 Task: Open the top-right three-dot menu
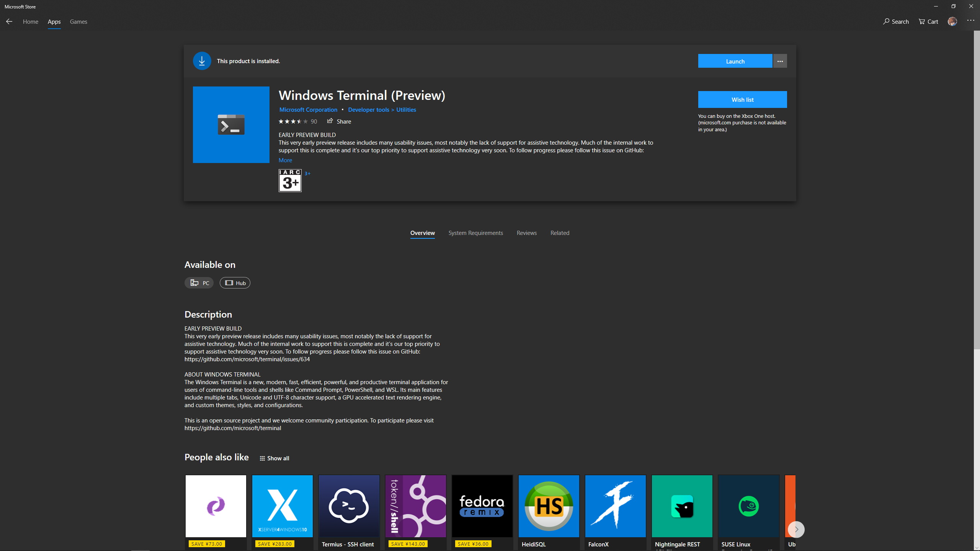coord(970,20)
